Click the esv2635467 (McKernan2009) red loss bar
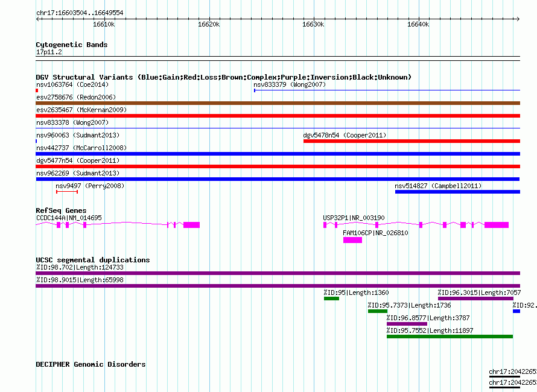Image resolution: width=537 pixels, height=392 pixels. coord(278,116)
